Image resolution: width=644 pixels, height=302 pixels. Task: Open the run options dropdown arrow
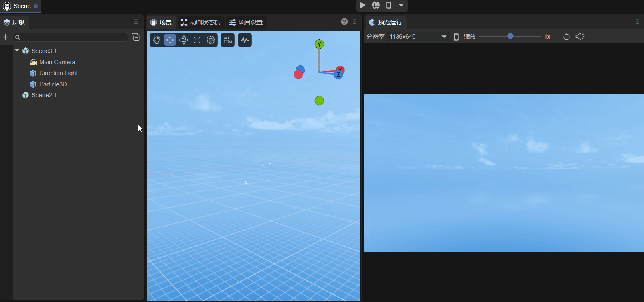point(401,5)
